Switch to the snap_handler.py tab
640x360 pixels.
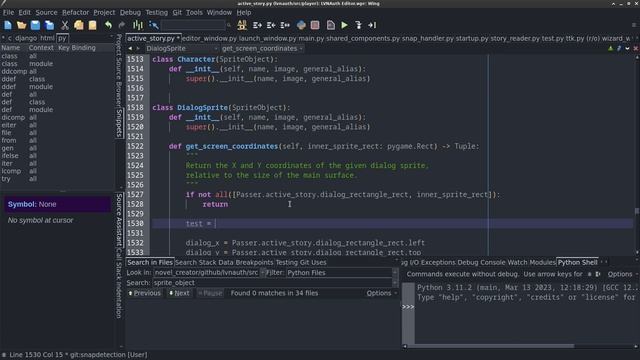pos(428,38)
